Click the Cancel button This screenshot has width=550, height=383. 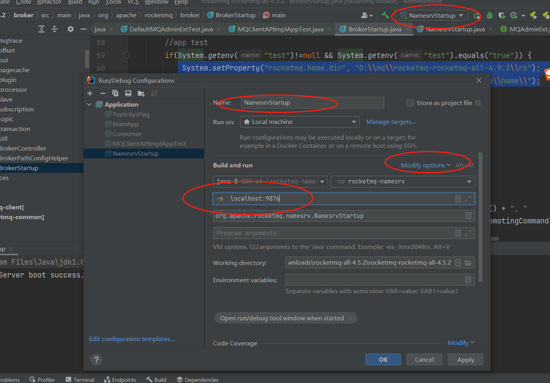click(x=424, y=360)
